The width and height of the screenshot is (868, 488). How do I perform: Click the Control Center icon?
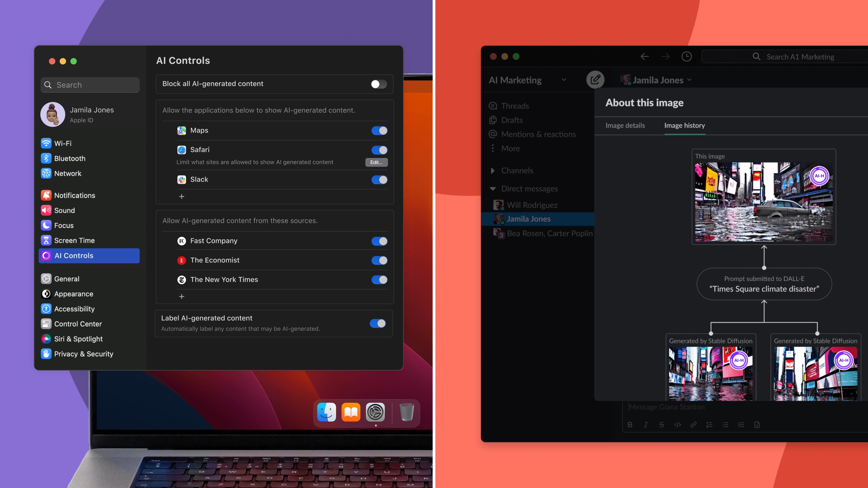click(x=46, y=324)
